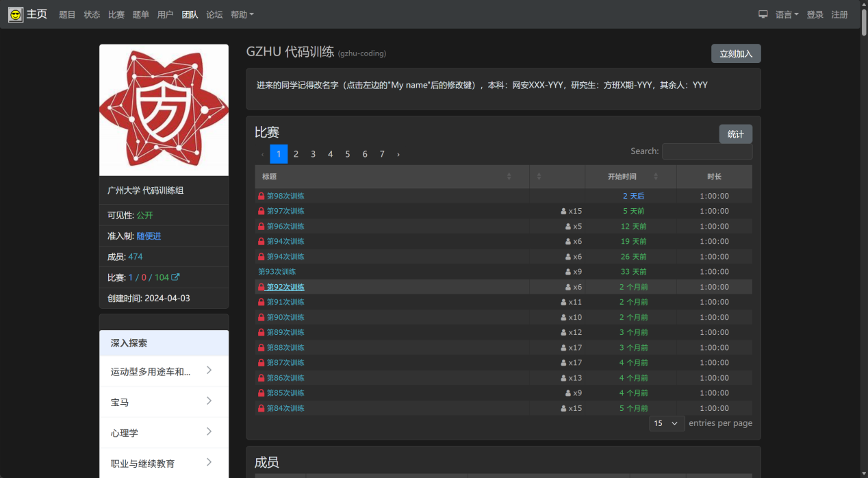Click participant icon x15 on 第97次训练 row
This screenshot has height=478, width=868.
(x=563, y=211)
